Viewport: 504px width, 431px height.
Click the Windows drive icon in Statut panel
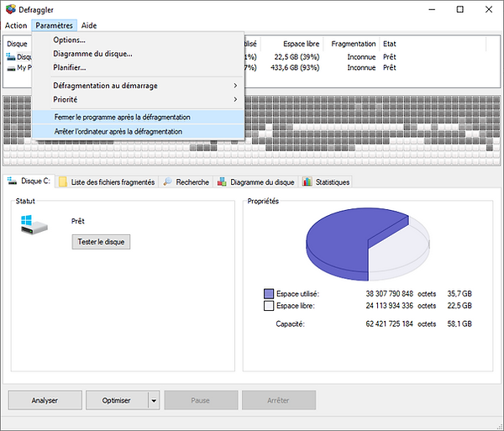[34, 225]
